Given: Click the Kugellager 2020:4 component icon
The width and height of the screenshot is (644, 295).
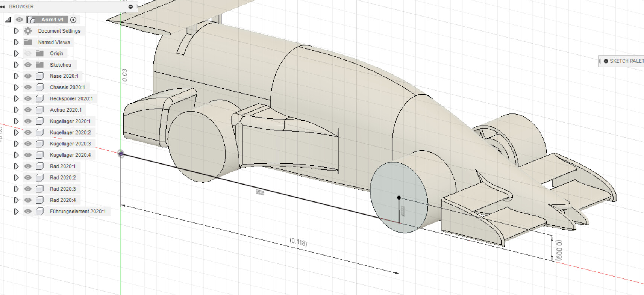Looking at the screenshot, I should pos(40,155).
